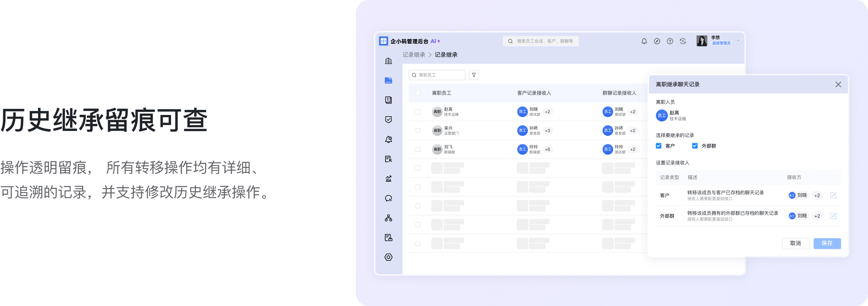Go to 记录继承 parent breadcrumb
The height and width of the screenshot is (306, 868).
click(414, 55)
